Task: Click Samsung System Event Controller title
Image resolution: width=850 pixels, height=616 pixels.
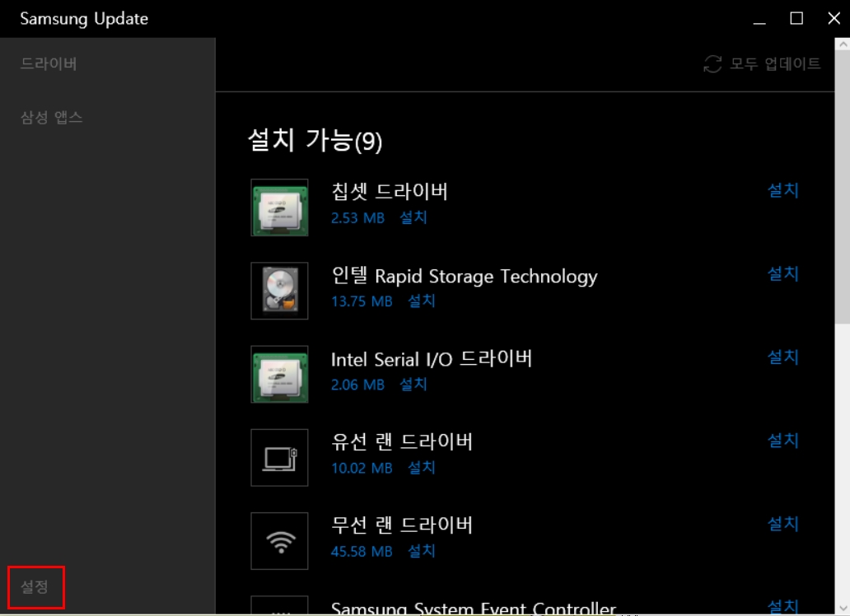Action: (x=474, y=608)
